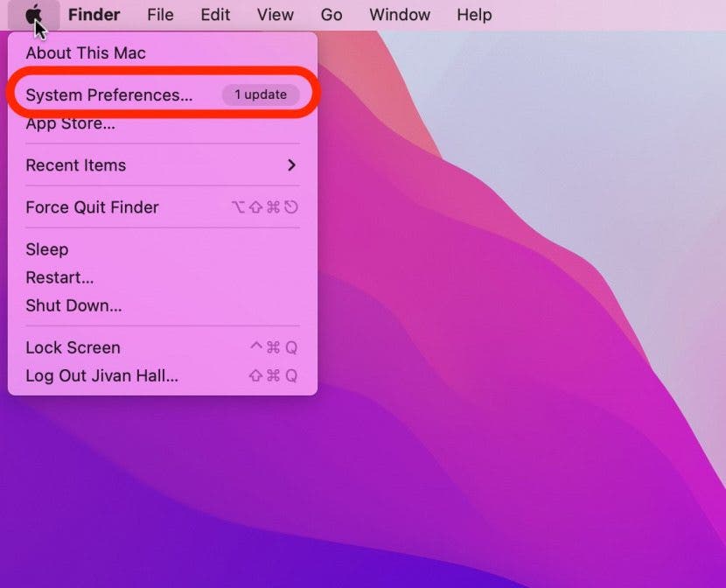Select Restart from the Apple menu
The width and height of the screenshot is (726, 588).
(59, 277)
